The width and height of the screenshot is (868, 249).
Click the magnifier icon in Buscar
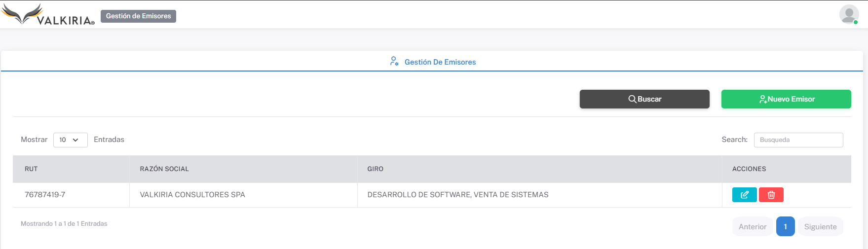[x=632, y=99]
